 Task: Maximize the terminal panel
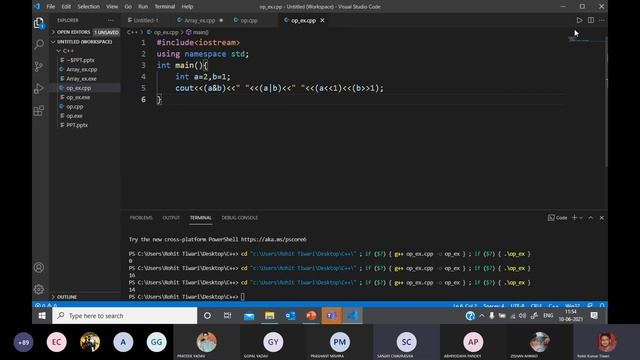pyautogui.click(x=591, y=218)
